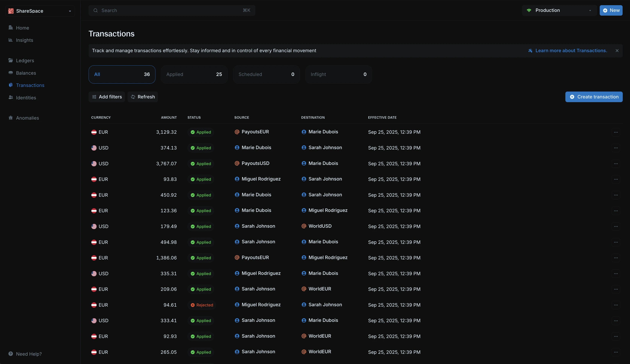The width and height of the screenshot is (630, 364).
Task: Click PayoutsEUR source in 3,129.32 row
Action: (x=255, y=132)
